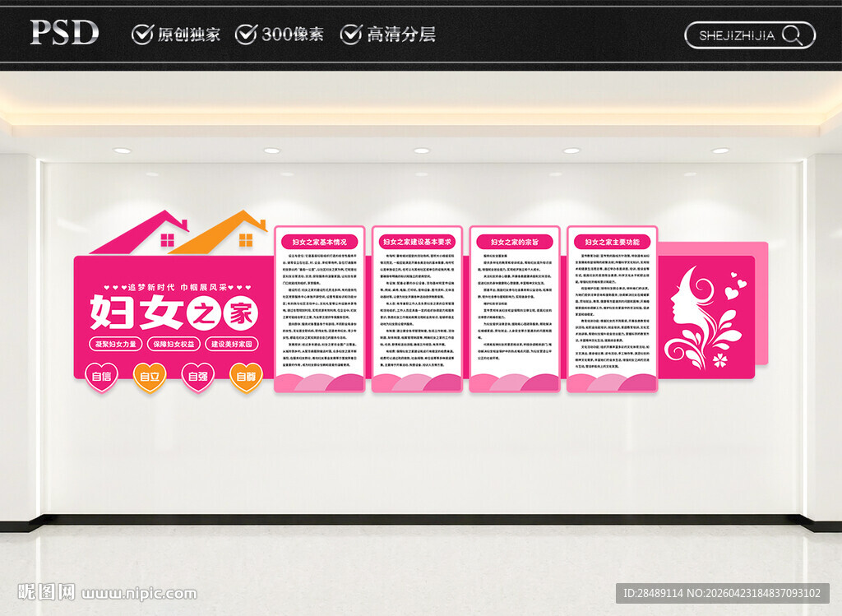Click the pink house roof icon

[140, 232]
